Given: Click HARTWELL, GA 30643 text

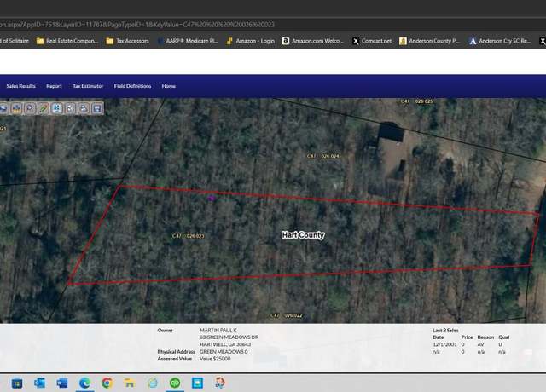Looking at the screenshot, I should 225,344.
